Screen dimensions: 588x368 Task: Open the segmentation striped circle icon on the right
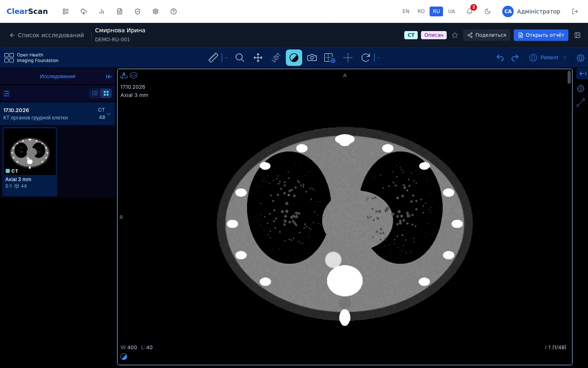click(x=581, y=89)
